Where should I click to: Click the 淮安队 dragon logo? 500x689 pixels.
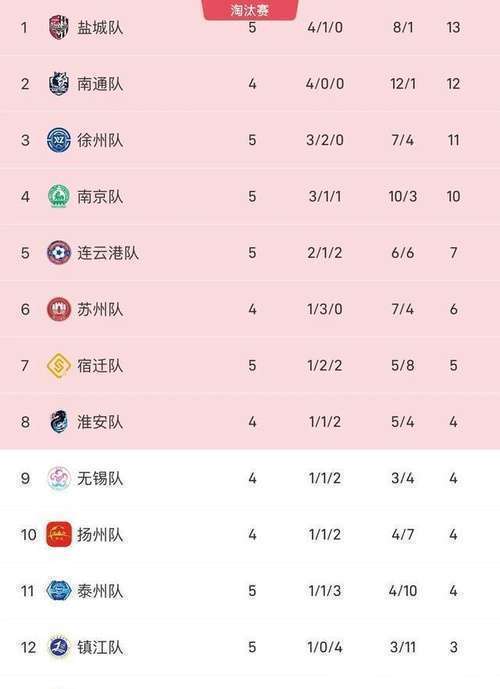(x=59, y=422)
